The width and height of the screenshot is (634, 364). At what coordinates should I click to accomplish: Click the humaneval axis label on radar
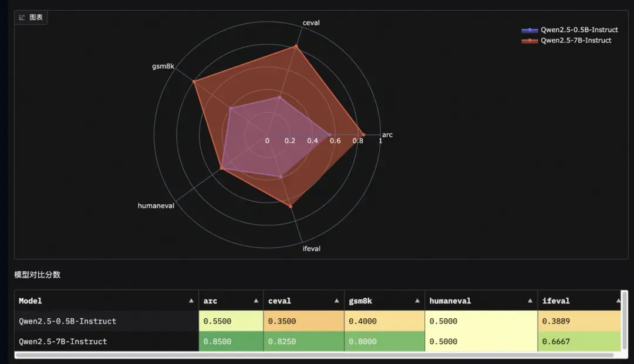(x=156, y=206)
